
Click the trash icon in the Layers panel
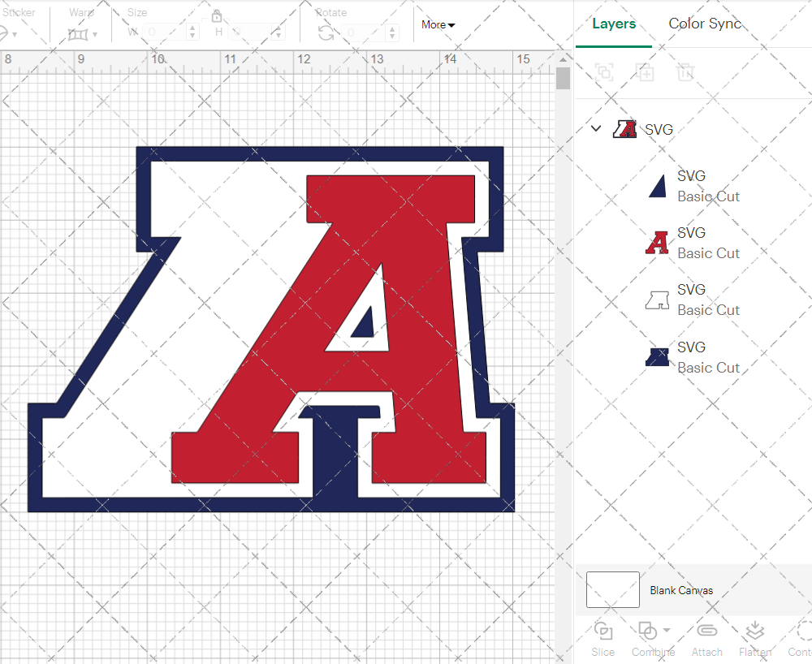coord(686,72)
